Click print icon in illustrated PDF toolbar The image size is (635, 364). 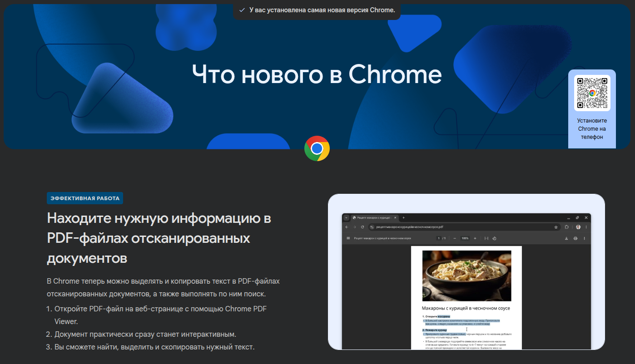point(575,238)
